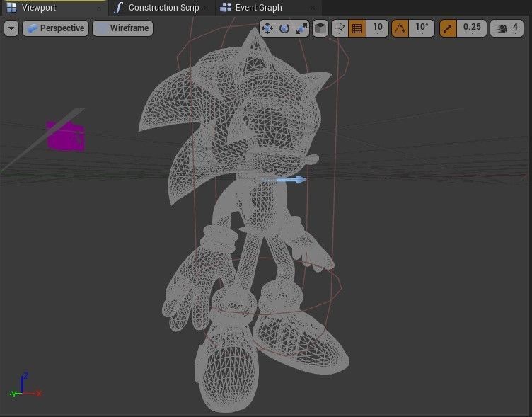Toggle scale snapping
532x417 pixels.
pos(449,28)
